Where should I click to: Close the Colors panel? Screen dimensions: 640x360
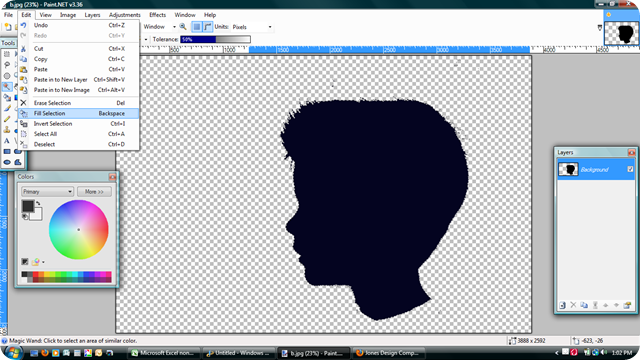112,177
